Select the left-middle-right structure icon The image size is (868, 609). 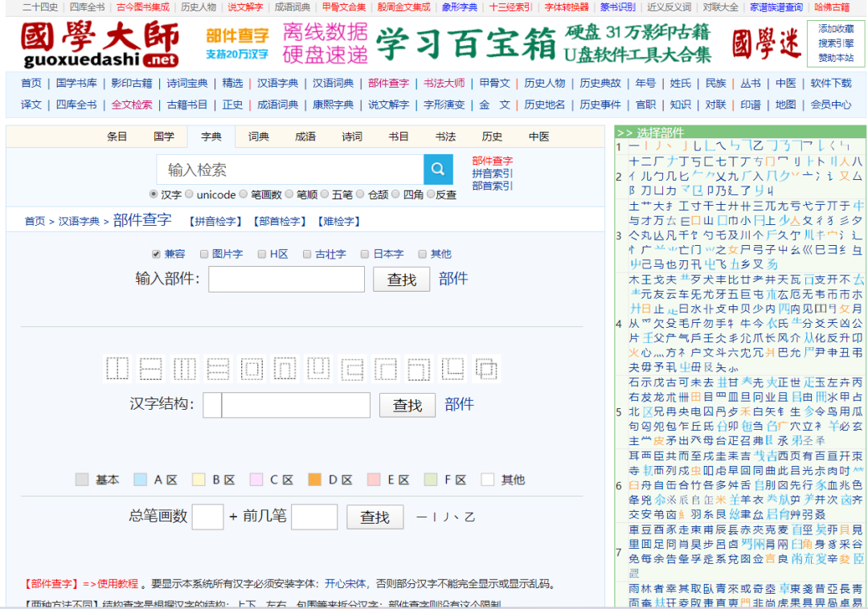pyautogui.click(x=183, y=367)
